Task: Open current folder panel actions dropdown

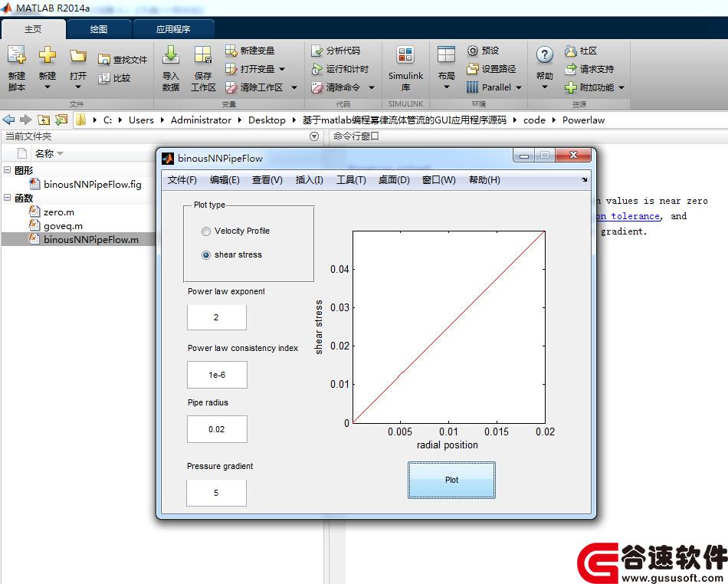Action: [314, 136]
